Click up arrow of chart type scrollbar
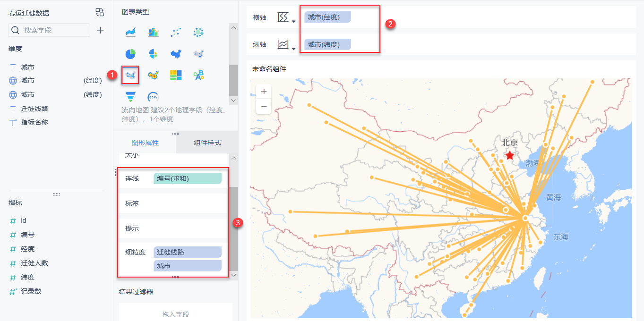 tap(233, 28)
